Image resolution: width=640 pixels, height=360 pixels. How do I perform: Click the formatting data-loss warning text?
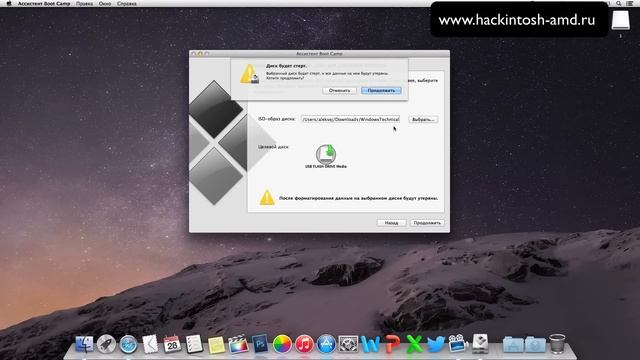(x=358, y=198)
